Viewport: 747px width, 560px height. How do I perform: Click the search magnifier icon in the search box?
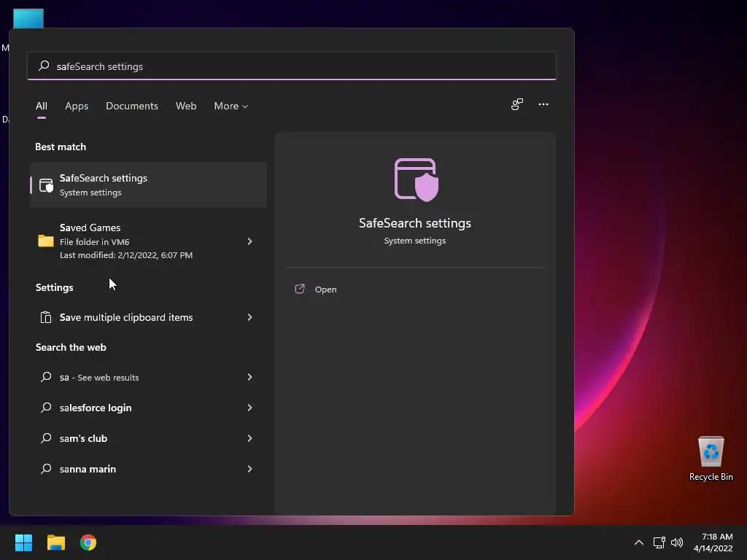point(44,66)
